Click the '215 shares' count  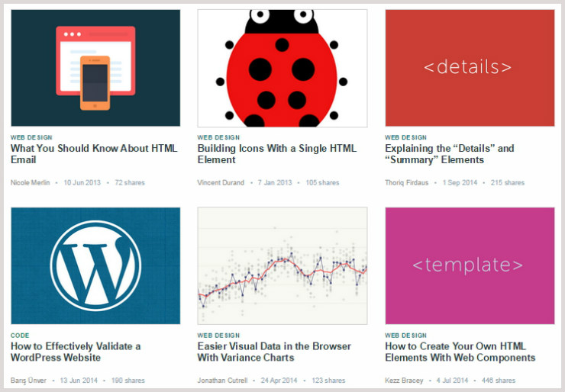[507, 182]
